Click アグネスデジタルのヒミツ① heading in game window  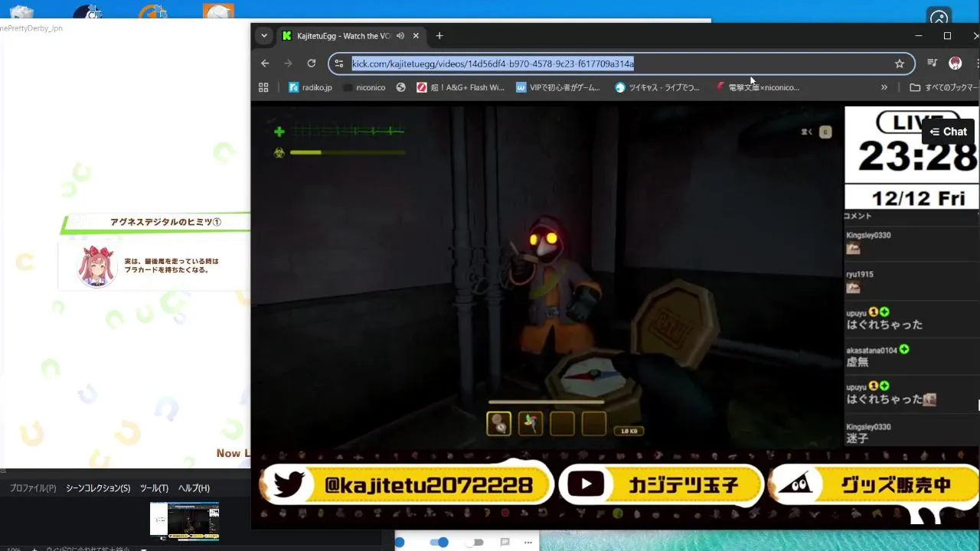coord(165,222)
